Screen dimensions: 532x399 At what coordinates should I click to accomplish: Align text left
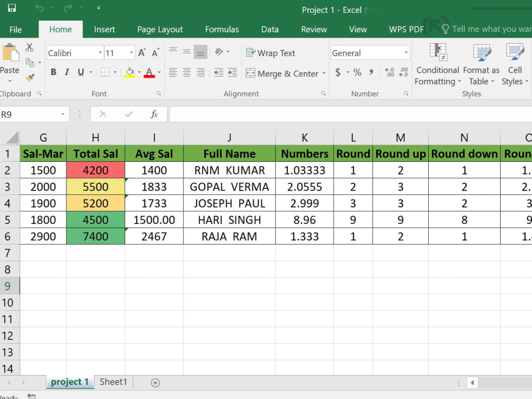173,72
